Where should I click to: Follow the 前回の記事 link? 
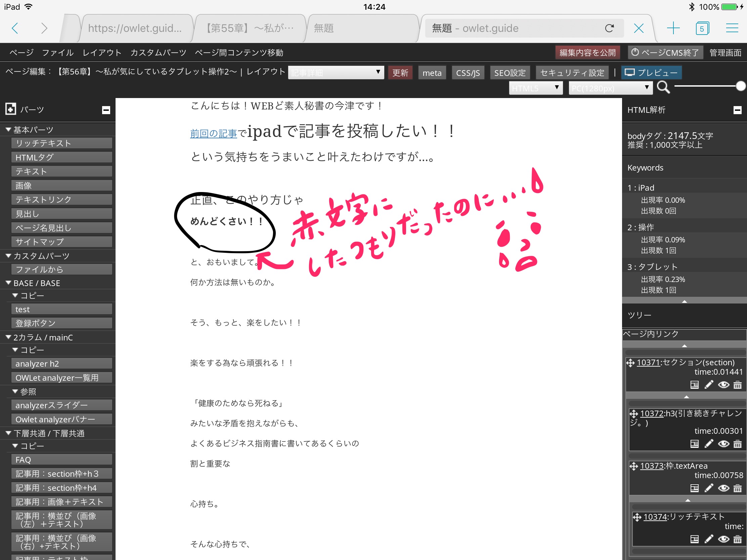[213, 134]
